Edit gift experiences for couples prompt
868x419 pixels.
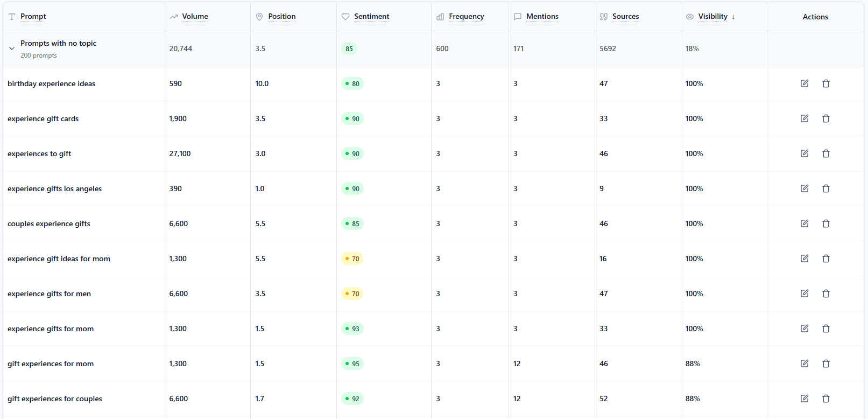[x=805, y=399]
